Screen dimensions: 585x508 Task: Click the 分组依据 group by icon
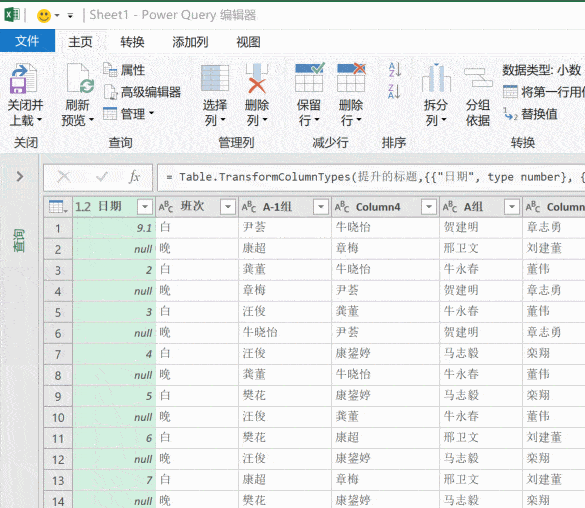tap(478, 78)
